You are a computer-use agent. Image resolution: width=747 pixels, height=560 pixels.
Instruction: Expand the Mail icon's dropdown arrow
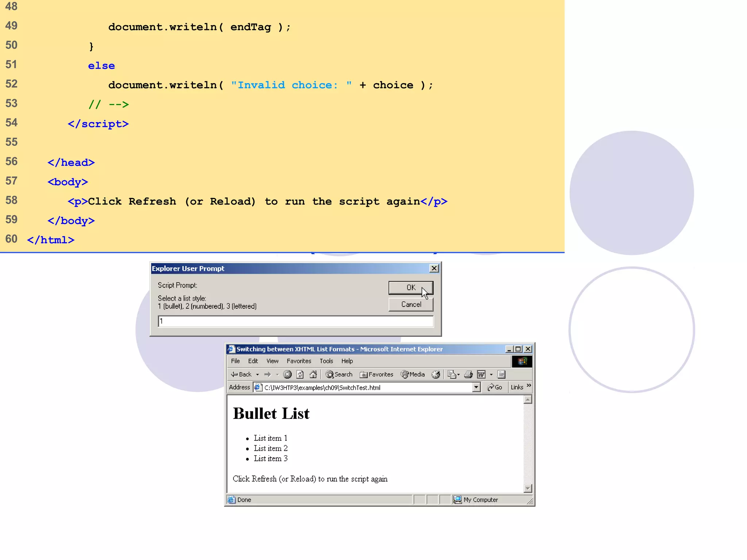458,375
